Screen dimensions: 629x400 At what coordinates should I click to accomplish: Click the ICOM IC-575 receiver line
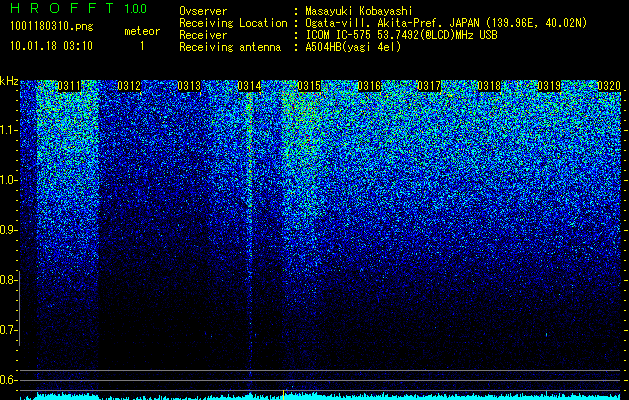401,35
